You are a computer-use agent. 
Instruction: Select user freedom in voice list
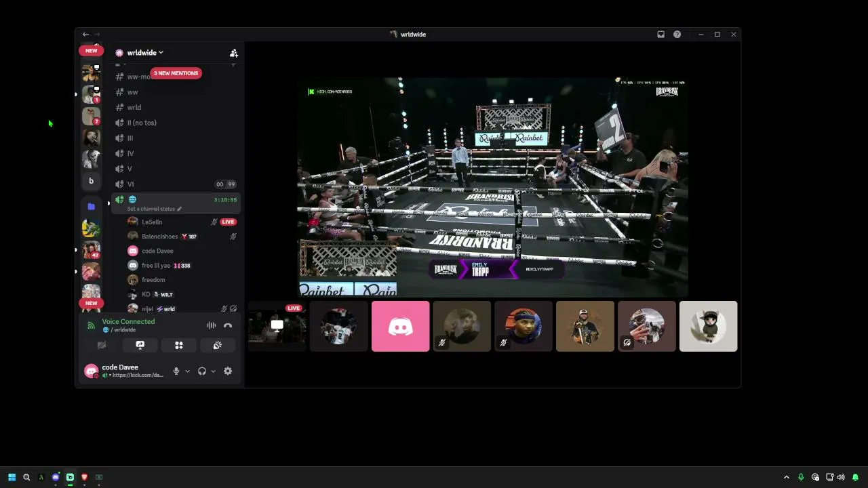click(x=153, y=280)
